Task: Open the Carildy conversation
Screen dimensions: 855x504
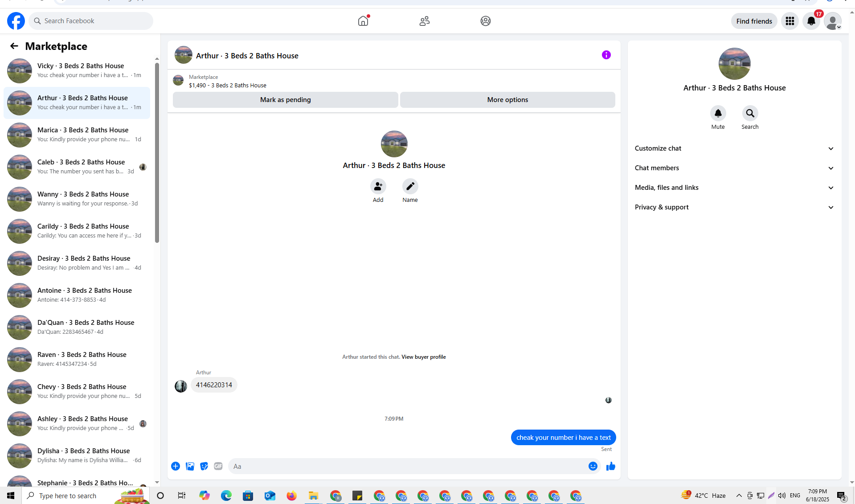Action: coord(77,231)
